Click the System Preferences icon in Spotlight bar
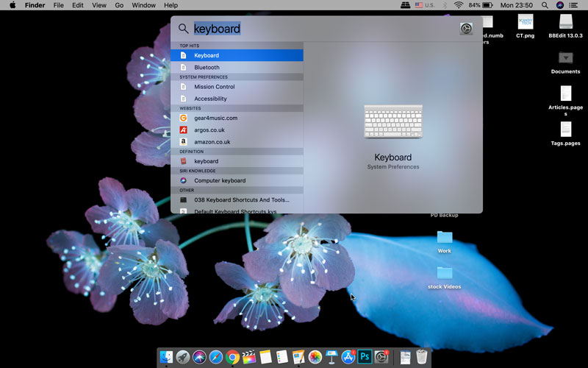588x368 pixels. [x=466, y=29]
